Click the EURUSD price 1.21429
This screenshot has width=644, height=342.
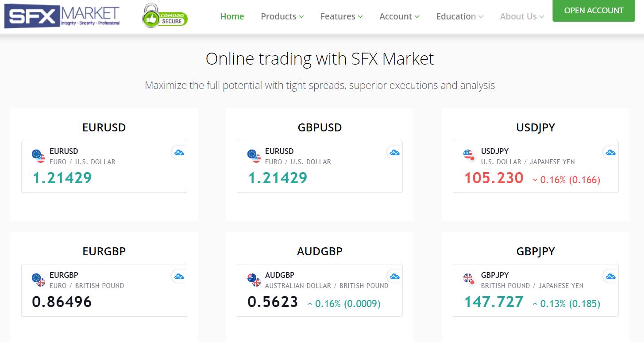61,178
